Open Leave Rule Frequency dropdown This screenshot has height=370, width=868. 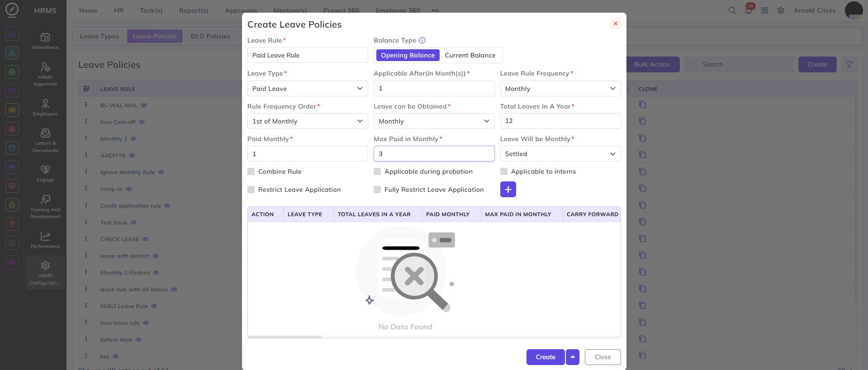click(560, 89)
